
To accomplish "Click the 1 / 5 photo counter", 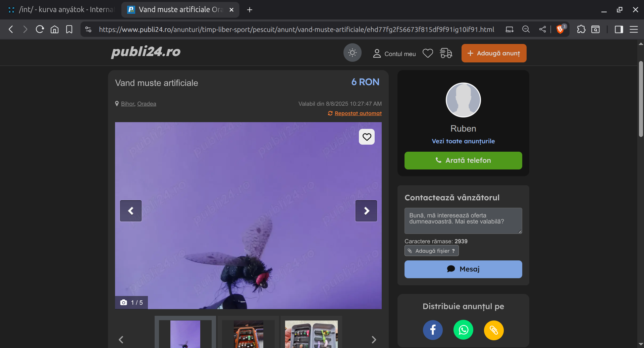I will [x=131, y=302].
